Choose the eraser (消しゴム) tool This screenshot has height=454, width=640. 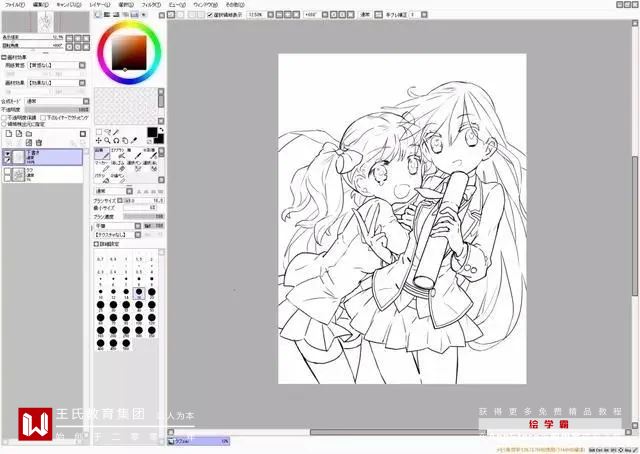118,166
